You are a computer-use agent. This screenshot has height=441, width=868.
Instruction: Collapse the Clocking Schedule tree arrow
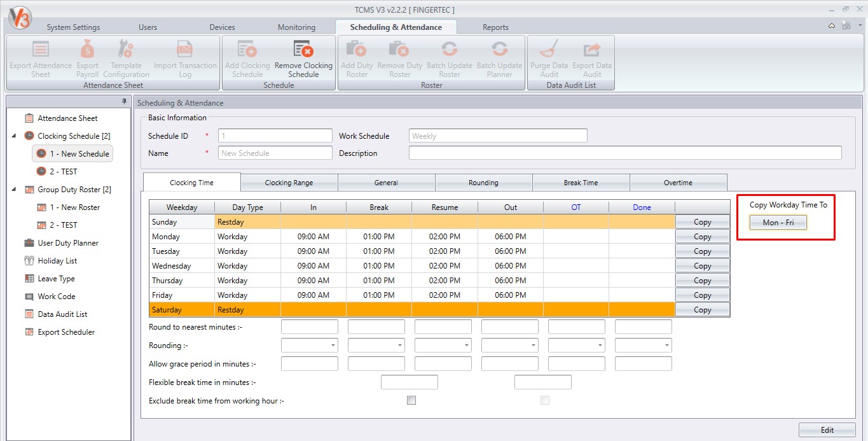pos(14,136)
